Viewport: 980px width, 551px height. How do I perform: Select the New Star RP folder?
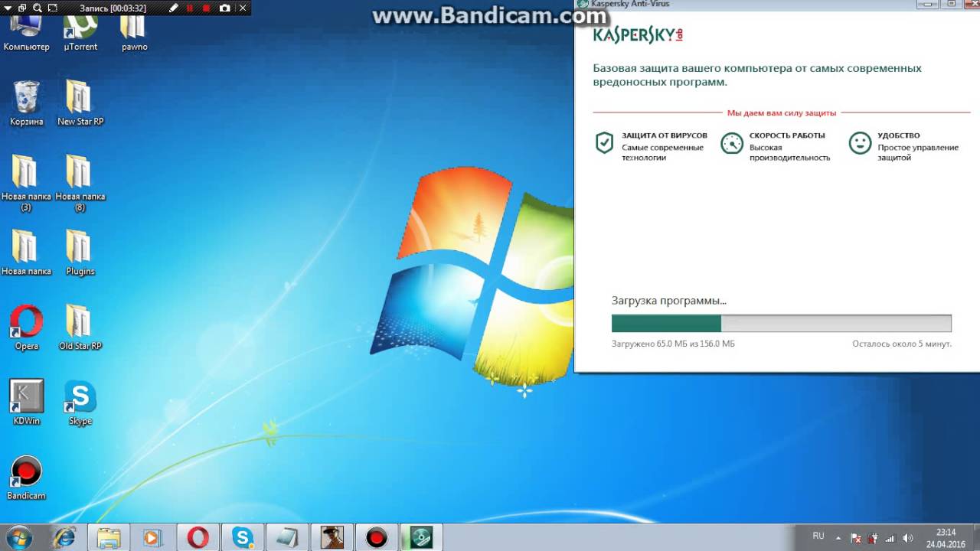[80, 103]
